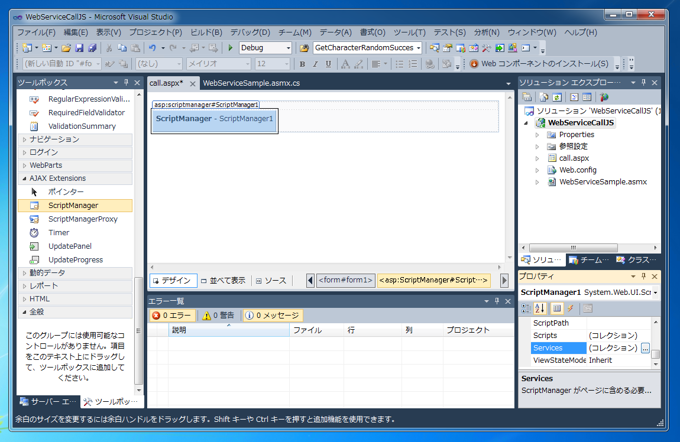This screenshot has height=442, width=680.
Task: Click Solution Explorer horizontal scrollbar
Action: (x=573, y=247)
